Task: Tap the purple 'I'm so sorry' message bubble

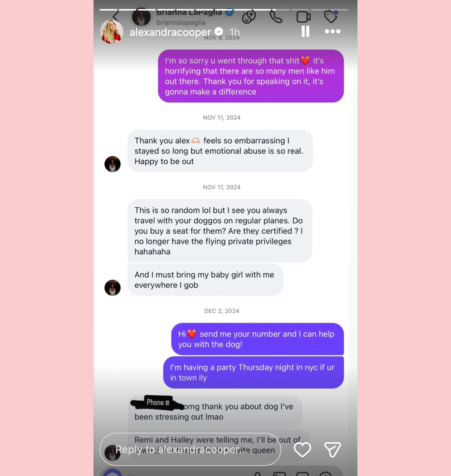Action: (x=251, y=76)
